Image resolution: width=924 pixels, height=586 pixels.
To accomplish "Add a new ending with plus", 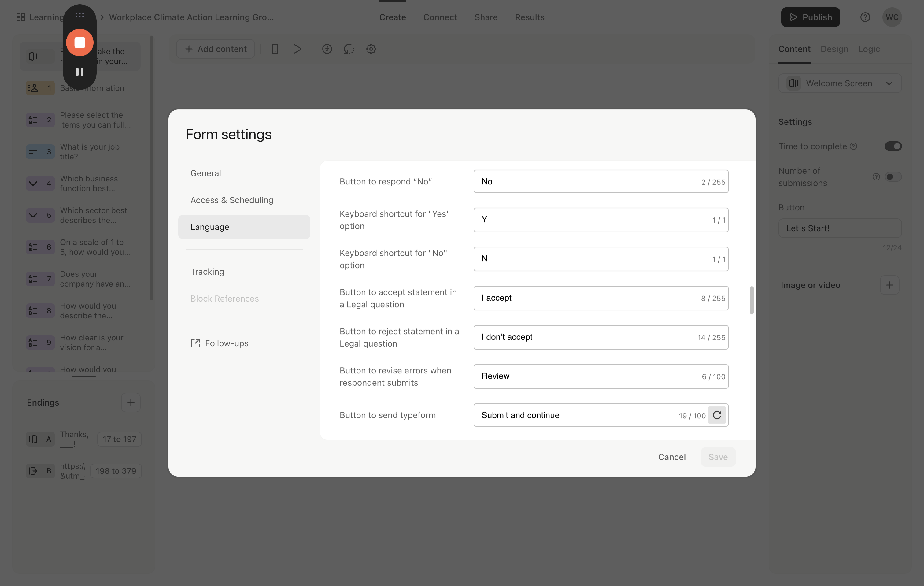I will 131,402.
